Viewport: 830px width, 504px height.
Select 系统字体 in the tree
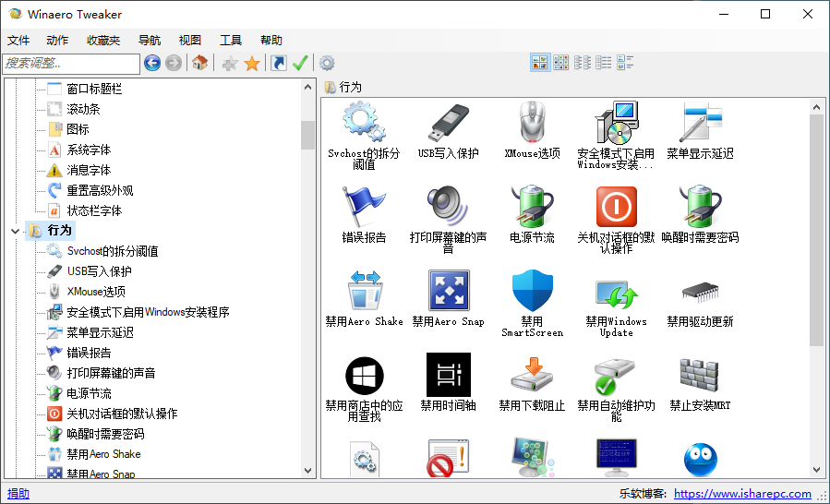tap(89, 150)
